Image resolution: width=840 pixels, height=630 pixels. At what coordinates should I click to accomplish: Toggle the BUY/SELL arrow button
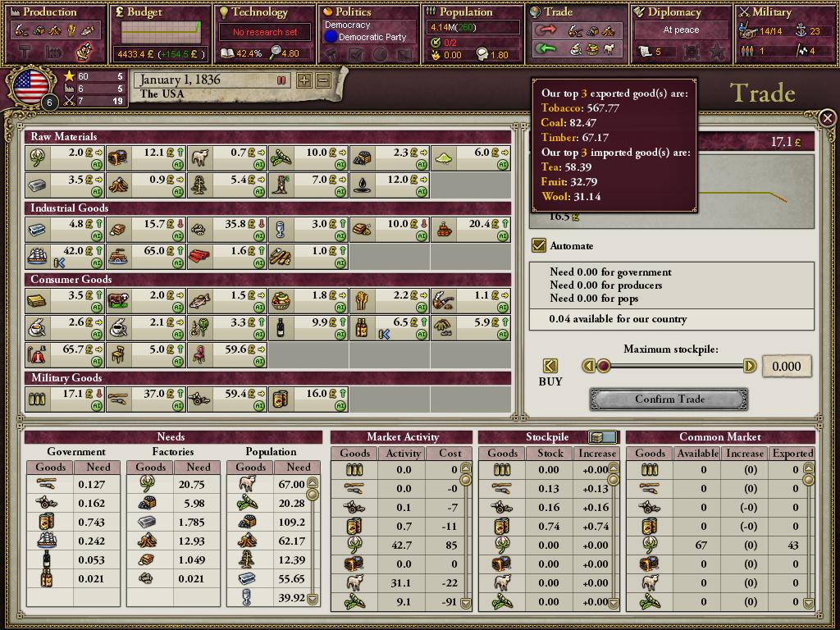tap(550, 366)
